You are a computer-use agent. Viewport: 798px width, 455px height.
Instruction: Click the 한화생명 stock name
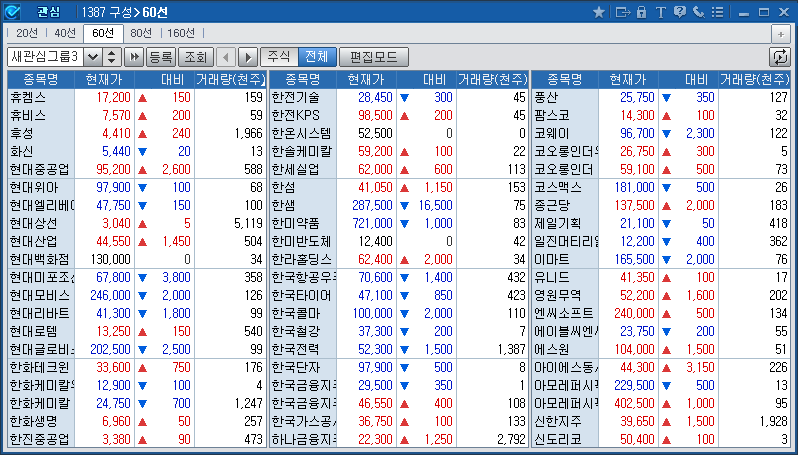(34, 421)
